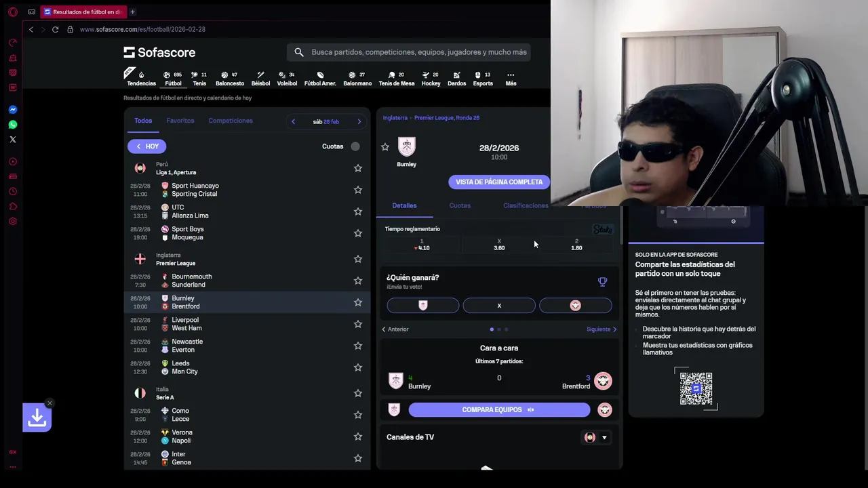Switch to Favoritos tab
Image resolution: width=868 pixels, height=488 pixels.
pyautogui.click(x=180, y=121)
